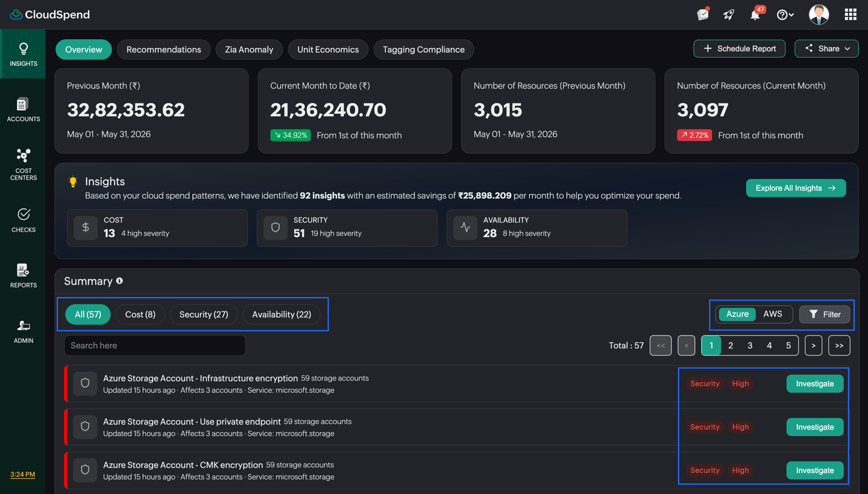
Task: Open the Admin sidebar section
Action: coord(23,331)
